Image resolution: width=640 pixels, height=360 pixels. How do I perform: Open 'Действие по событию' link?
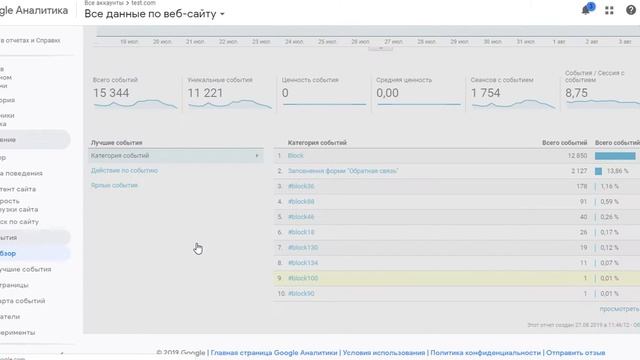click(124, 171)
